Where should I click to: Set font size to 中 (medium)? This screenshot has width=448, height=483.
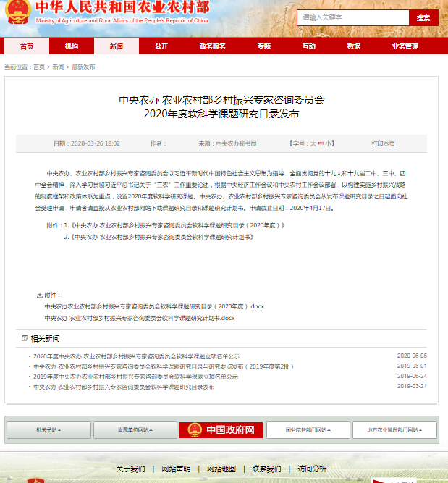(x=321, y=143)
